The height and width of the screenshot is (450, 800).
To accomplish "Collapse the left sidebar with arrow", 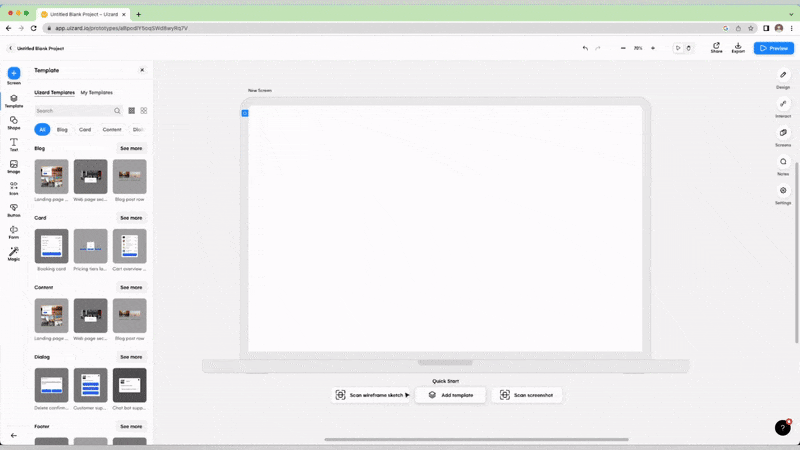I will pyautogui.click(x=14, y=436).
